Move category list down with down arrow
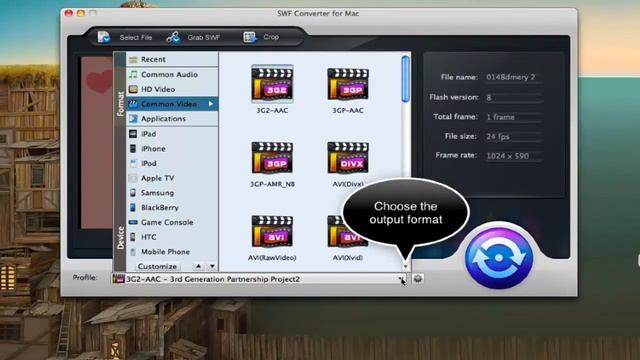 click(x=212, y=266)
